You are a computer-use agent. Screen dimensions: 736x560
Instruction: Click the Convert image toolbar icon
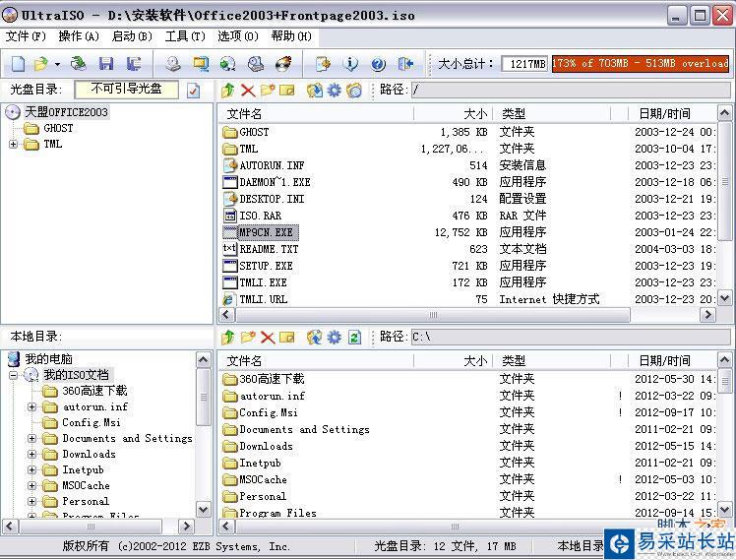[228, 63]
